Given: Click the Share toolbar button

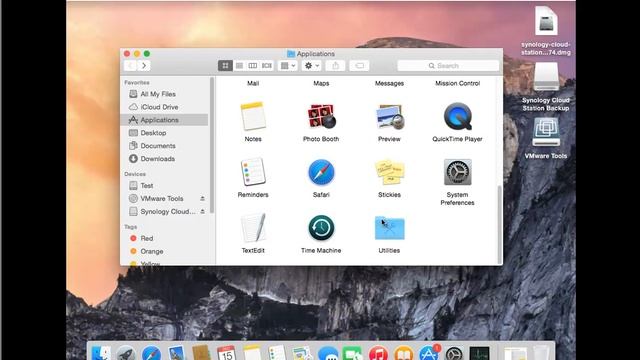Looking at the screenshot, I should point(336,66).
